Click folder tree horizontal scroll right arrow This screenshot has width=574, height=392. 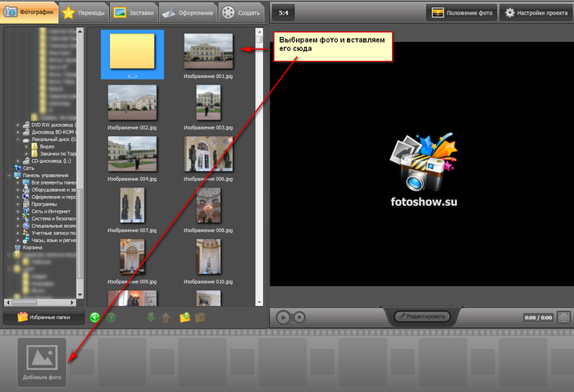[72, 303]
